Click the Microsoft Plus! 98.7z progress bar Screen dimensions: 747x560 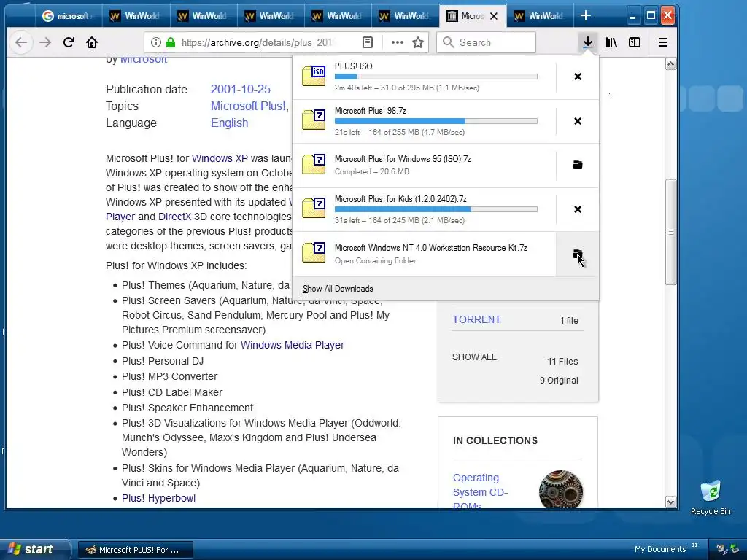click(x=436, y=121)
